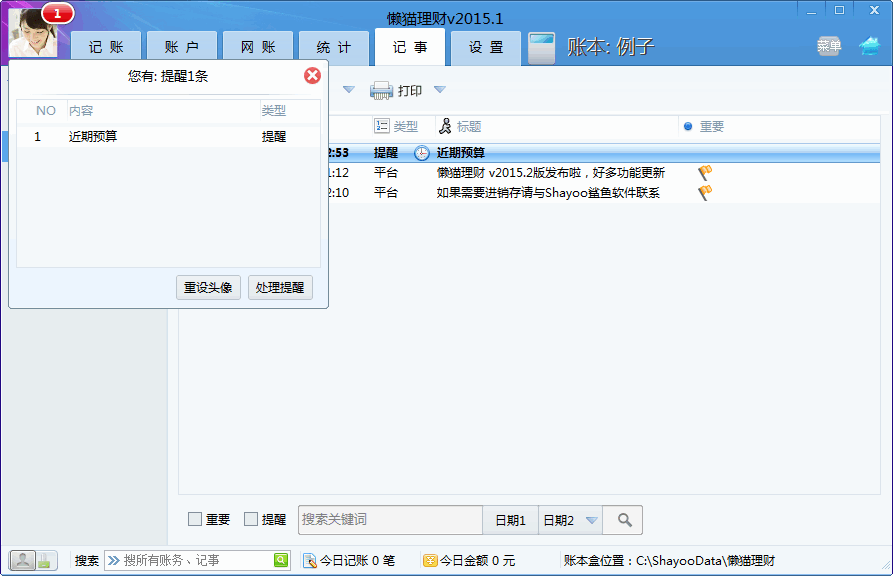Click the user avatar photo
The width and height of the screenshot is (893, 576).
[32, 32]
